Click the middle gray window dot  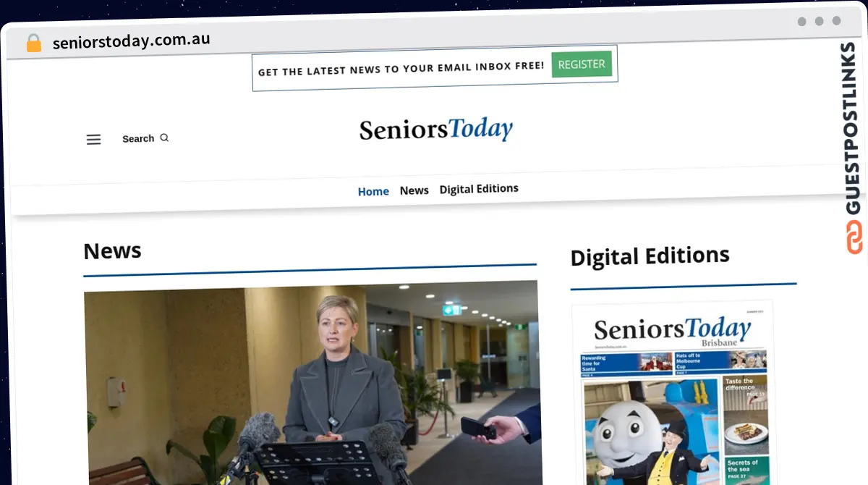820,22
